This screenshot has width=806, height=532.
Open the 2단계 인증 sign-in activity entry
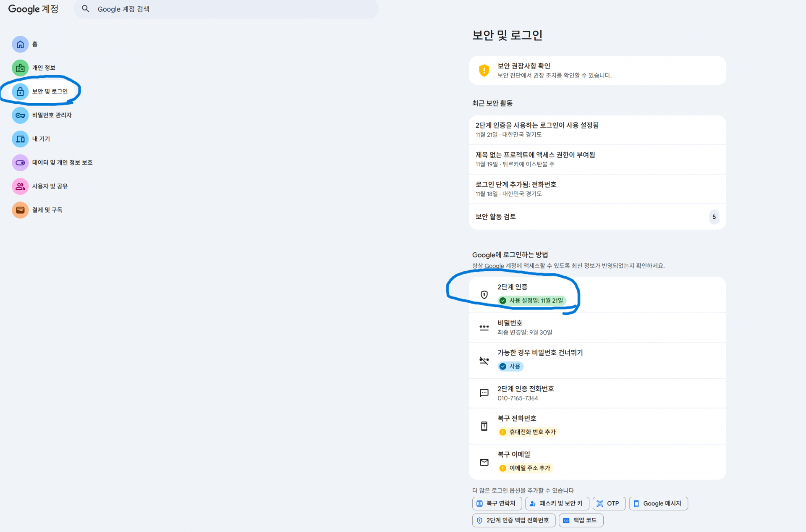597,130
